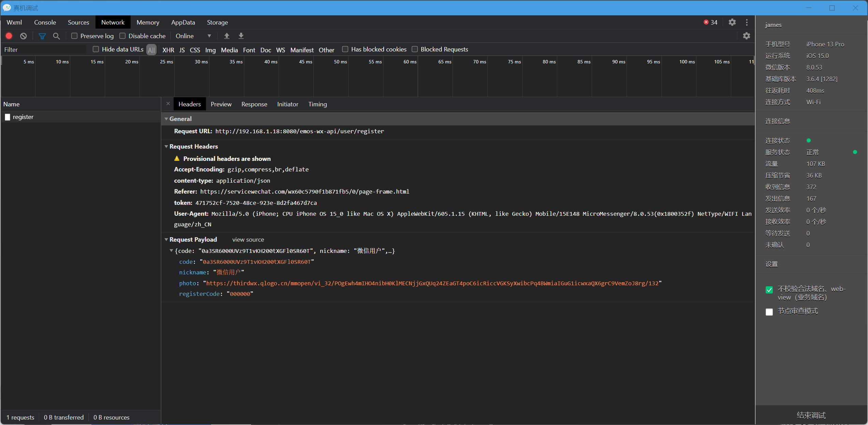
Task: Tick the Disable cache checkbox
Action: pyautogui.click(x=122, y=36)
